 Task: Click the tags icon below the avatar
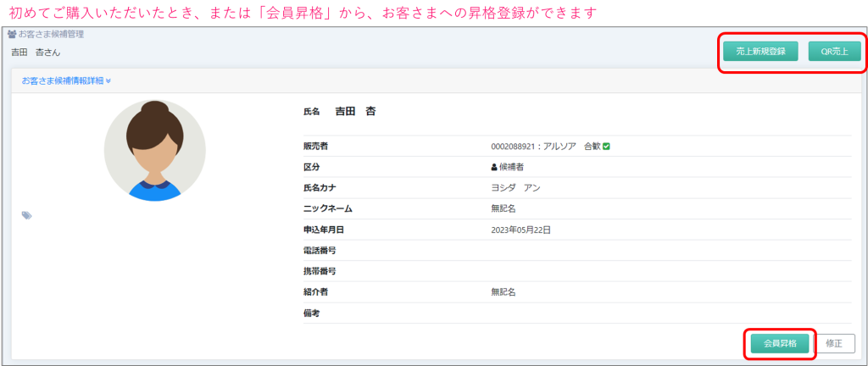click(x=27, y=216)
